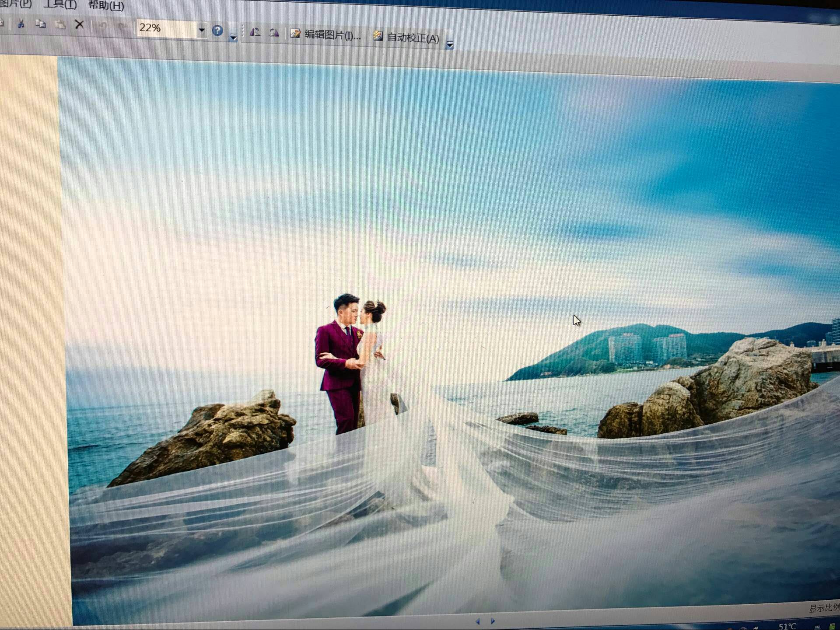Click the 显示比例 label in status bar
This screenshot has width=840, height=630.
pyautogui.click(x=824, y=608)
